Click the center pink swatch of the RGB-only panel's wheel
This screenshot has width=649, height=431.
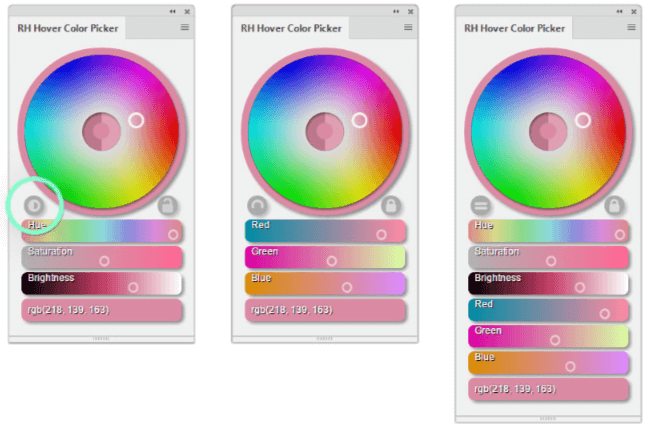click(325, 129)
